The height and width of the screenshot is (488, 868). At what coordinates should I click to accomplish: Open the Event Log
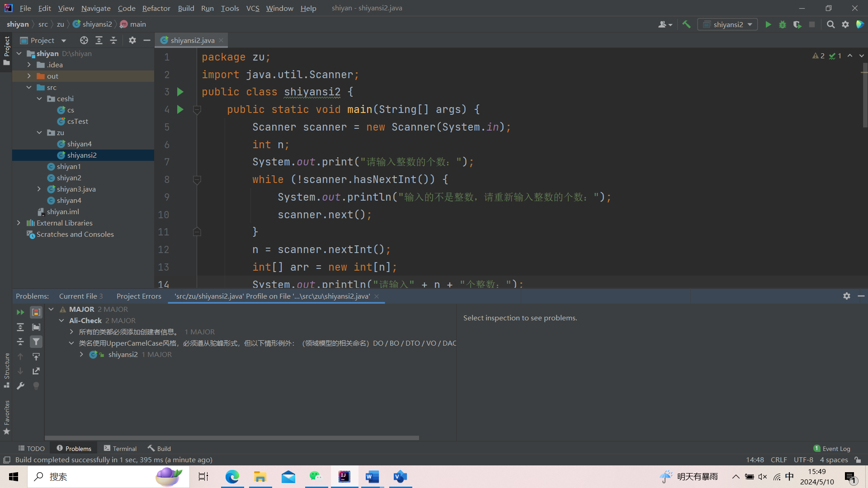point(832,448)
